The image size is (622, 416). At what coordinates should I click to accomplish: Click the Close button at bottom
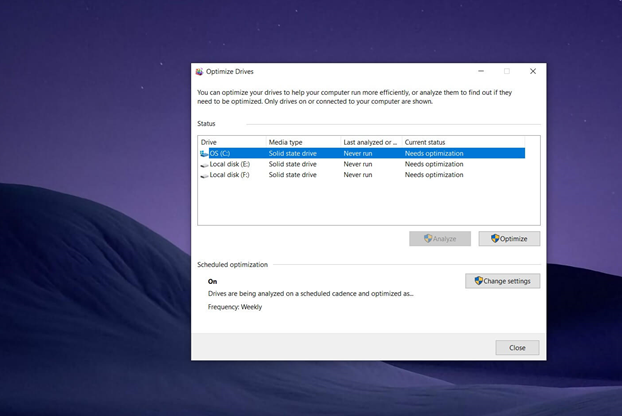(517, 348)
